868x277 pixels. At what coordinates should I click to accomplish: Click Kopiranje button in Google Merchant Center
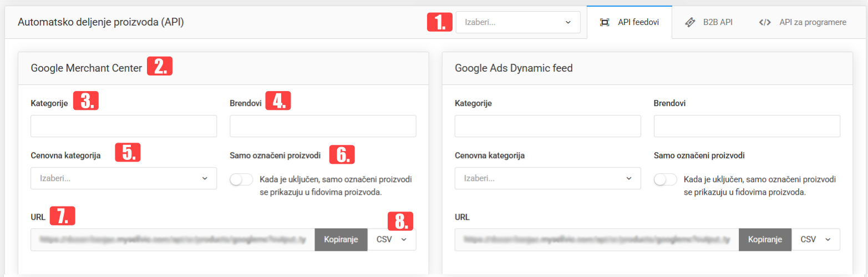click(x=341, y=240)
